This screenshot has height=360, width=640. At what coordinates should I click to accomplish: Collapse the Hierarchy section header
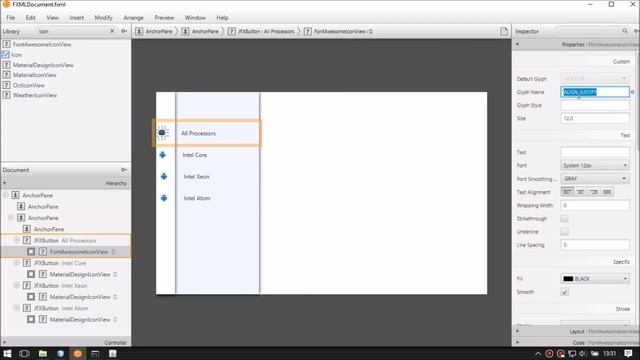(x=66, y=183)
